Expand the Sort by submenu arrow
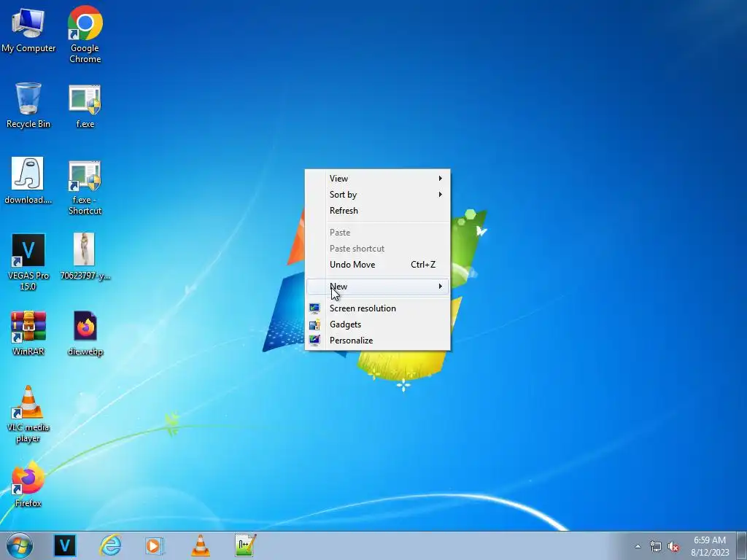The image size is (747, 560). 440,194
